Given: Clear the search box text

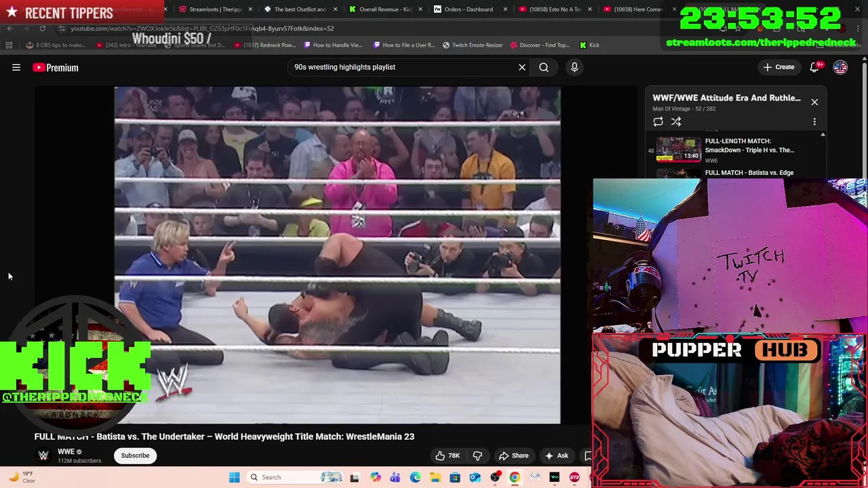Looking at the screenshot, I should pyautogui.click(x=522, y=67).
